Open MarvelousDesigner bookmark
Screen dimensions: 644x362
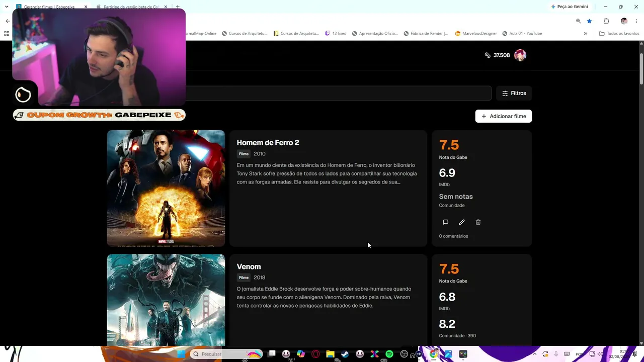476,34
